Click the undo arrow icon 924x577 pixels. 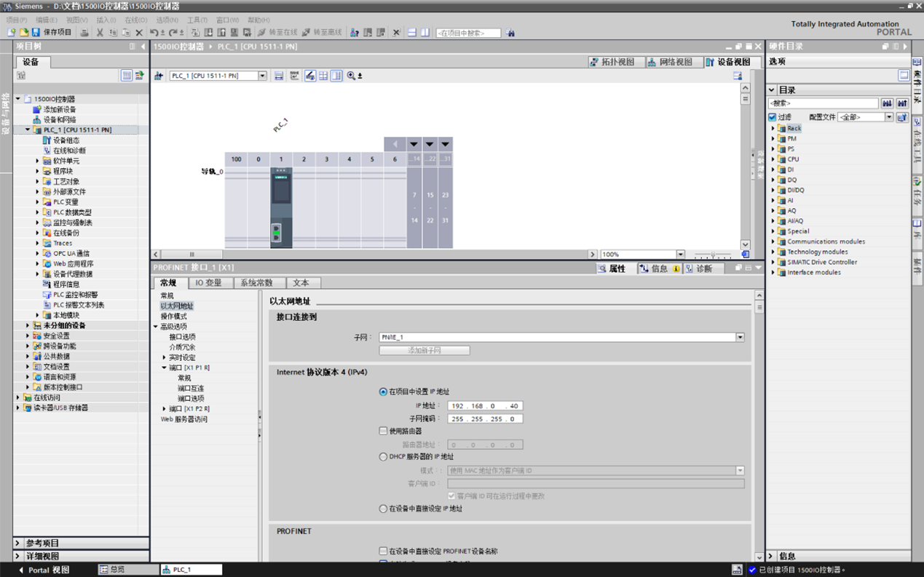[x=154, y=33]
